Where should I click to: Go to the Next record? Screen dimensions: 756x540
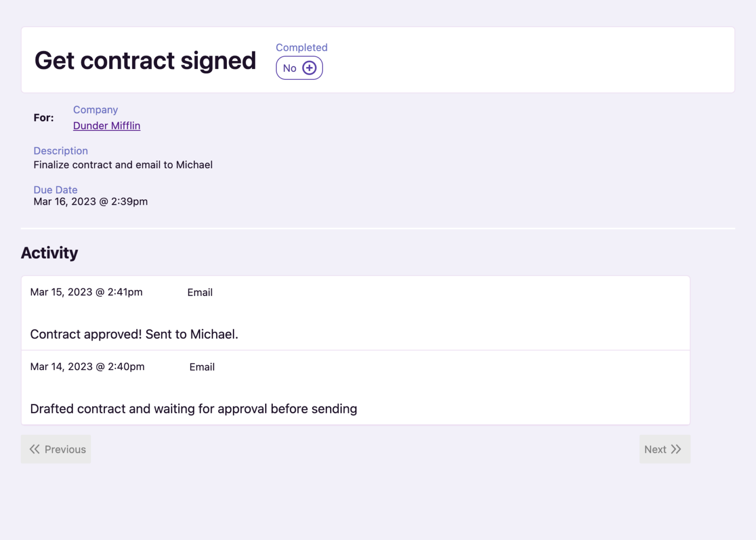[664, 449]
